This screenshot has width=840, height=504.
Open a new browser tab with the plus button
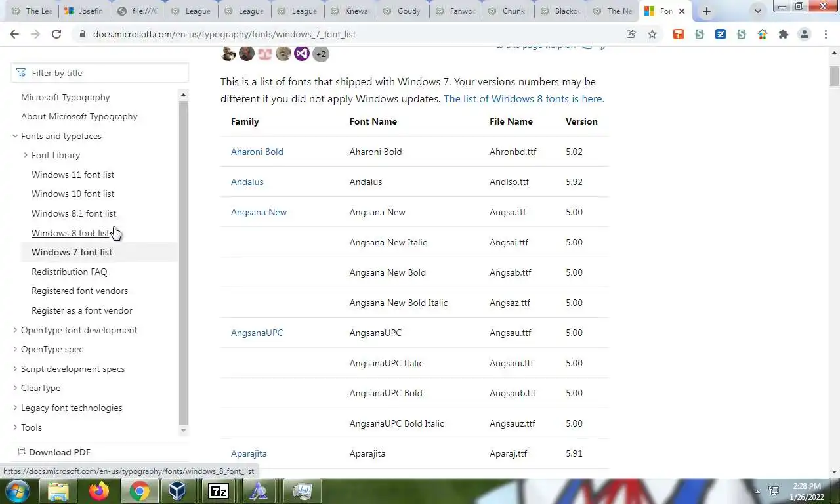[707, 11]
